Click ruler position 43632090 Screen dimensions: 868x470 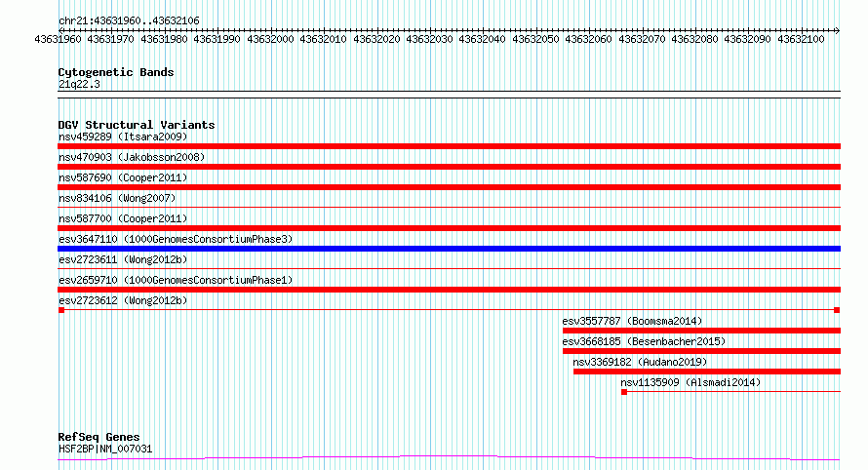747,39
